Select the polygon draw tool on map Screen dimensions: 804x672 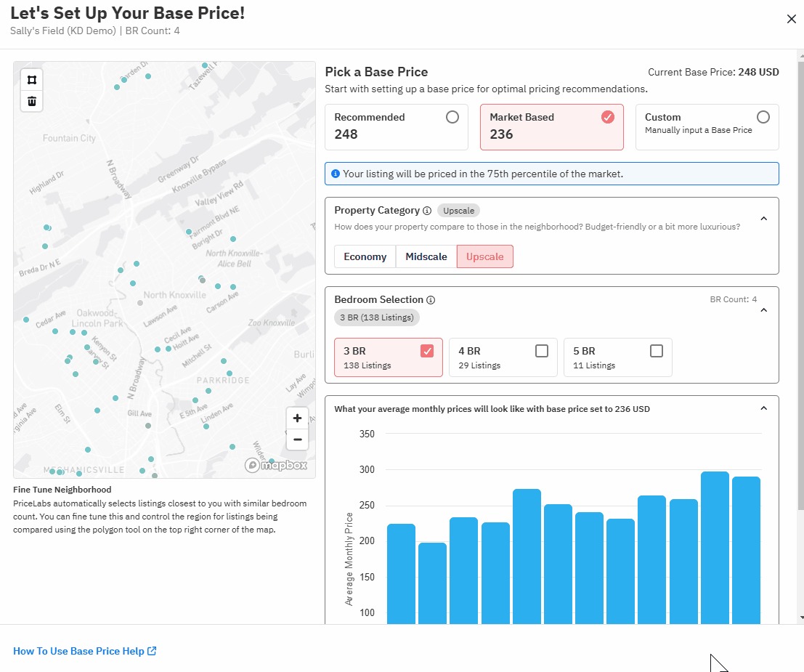[32, 80]
